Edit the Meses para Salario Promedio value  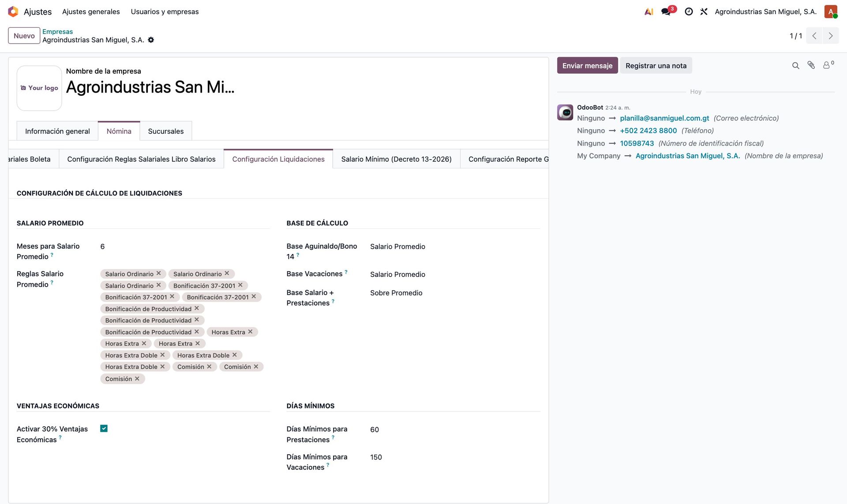pyautogui.click(x=185, y=246)
